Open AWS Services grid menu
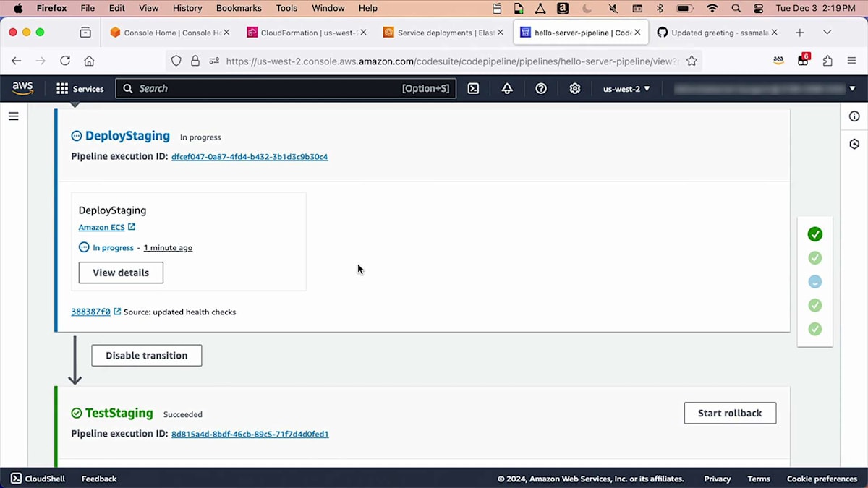This screenshot has width=868, height=488. click(80, 88)
